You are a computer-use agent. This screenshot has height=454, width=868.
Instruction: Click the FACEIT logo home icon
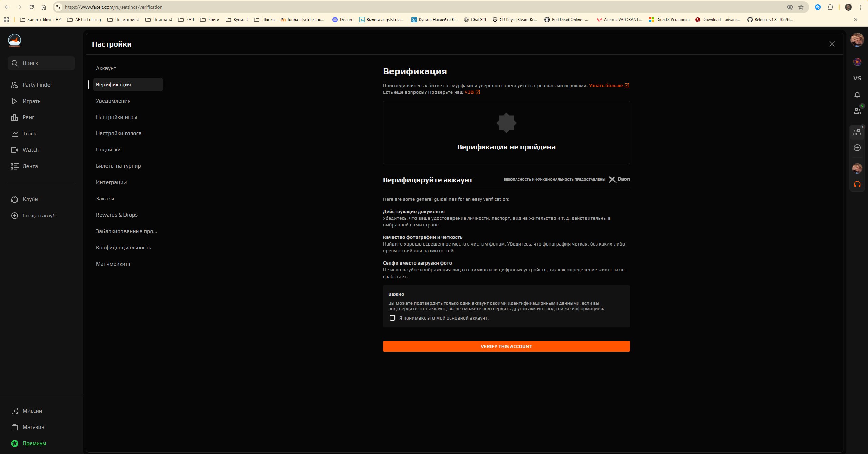[x=15, y=40]
